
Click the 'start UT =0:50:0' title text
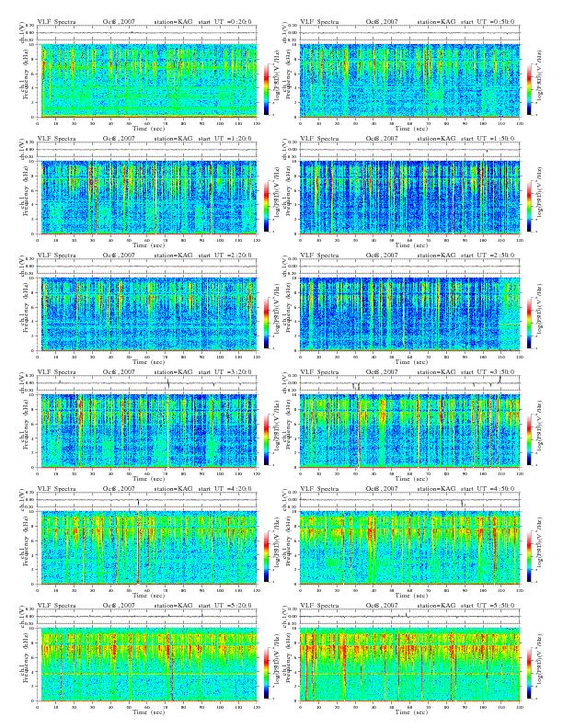click(x=488, y=21)
